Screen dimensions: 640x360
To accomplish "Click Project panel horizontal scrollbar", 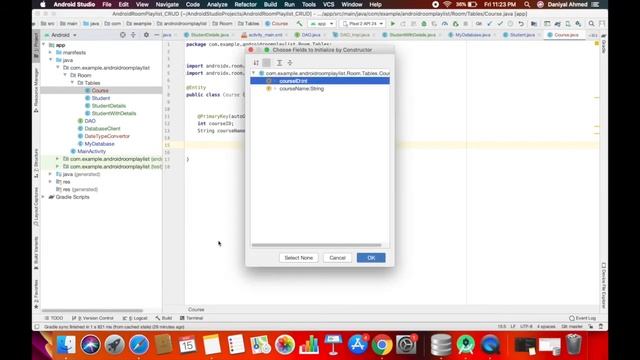I will (x=92, y=311).
